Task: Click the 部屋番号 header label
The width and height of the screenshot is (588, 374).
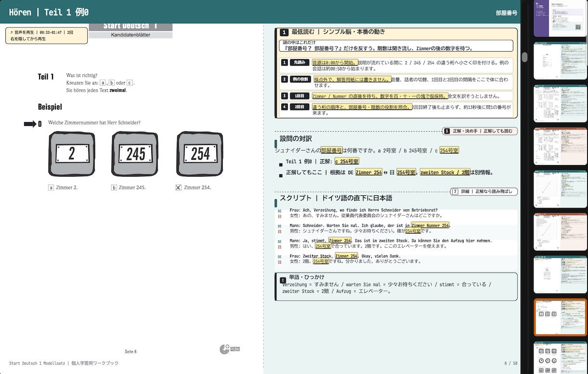Action: tap(506, 13)
